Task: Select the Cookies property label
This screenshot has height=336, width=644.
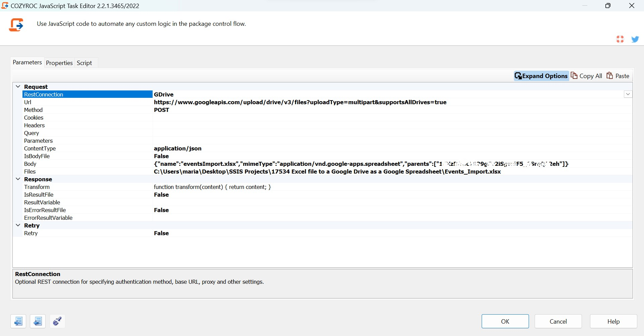Action: [x=34, y=118]
